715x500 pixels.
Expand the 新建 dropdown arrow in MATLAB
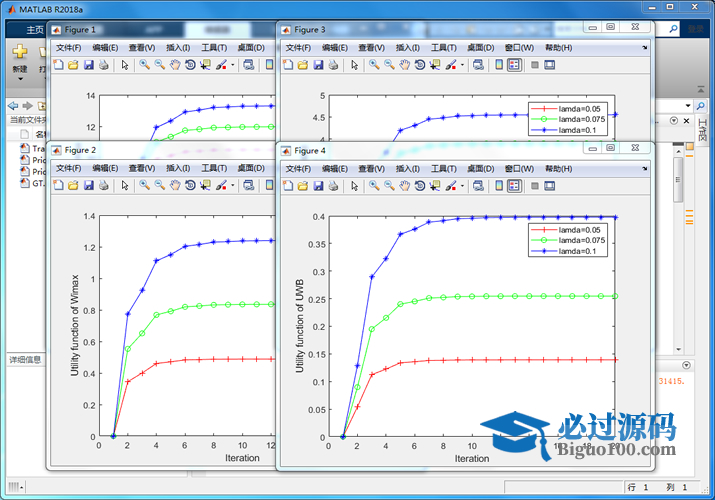(x=20, y=79)
